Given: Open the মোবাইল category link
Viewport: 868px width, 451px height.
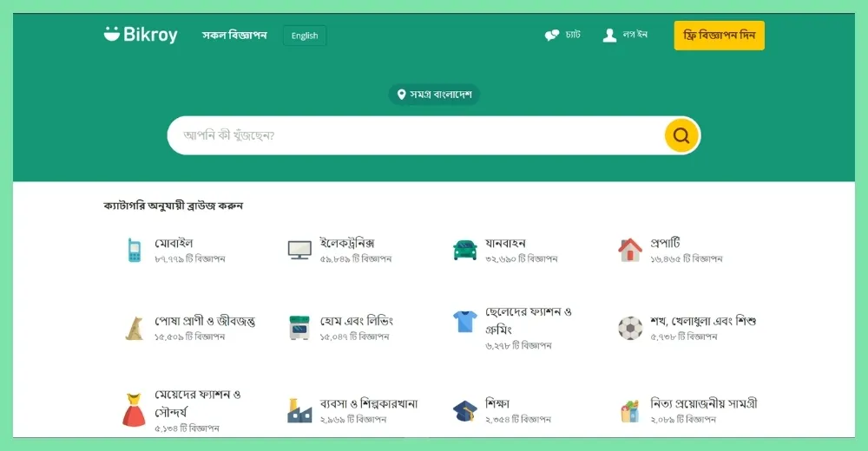Looking at the screenshot, I should point(174,243).
